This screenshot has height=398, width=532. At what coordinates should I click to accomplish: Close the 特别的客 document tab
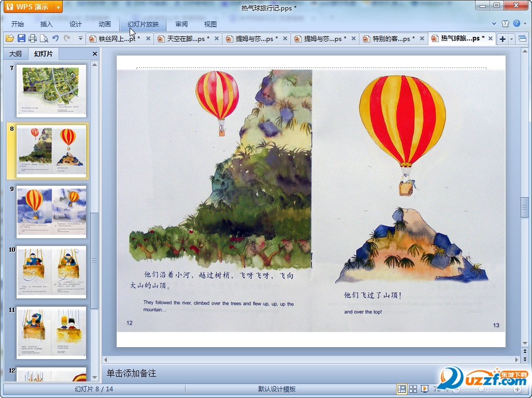tap(422, 39)
